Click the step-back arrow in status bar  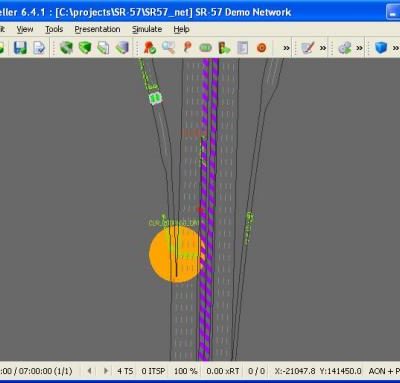coord(89,371)
